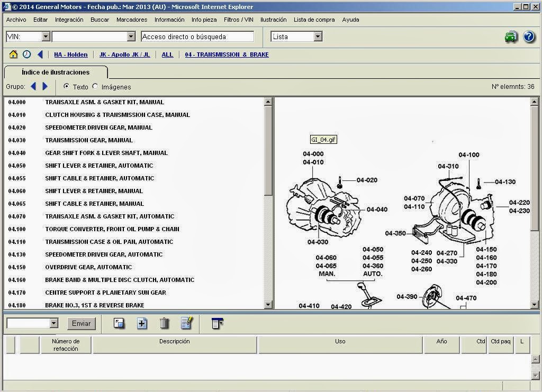This screenshot has width=542, height=392.
Task: Open the history clock icon
Action: 26,54
